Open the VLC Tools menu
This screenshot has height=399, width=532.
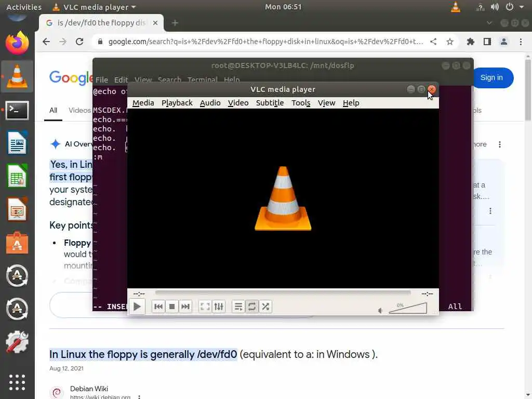301,103
